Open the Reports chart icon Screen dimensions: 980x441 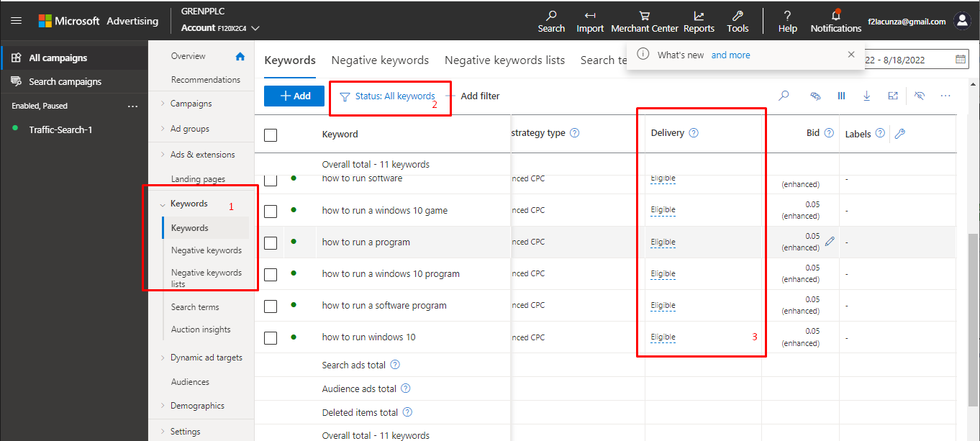point(699,16)
